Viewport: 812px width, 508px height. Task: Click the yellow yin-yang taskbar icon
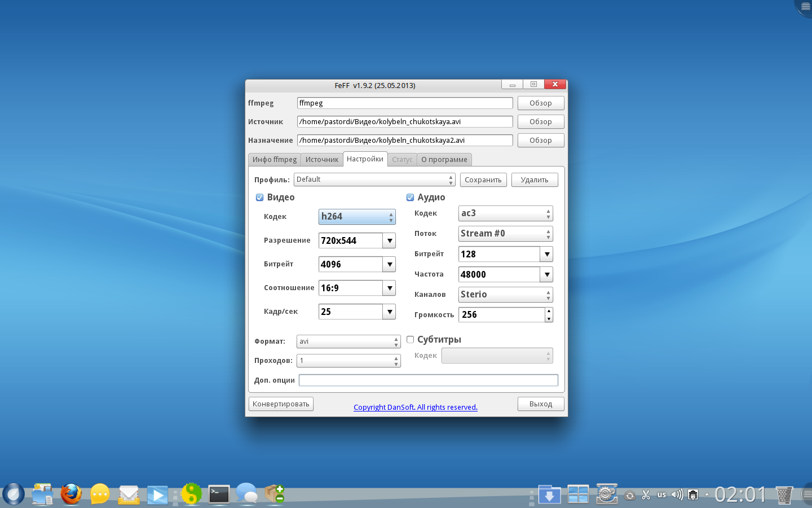click(x=191, y=494)
